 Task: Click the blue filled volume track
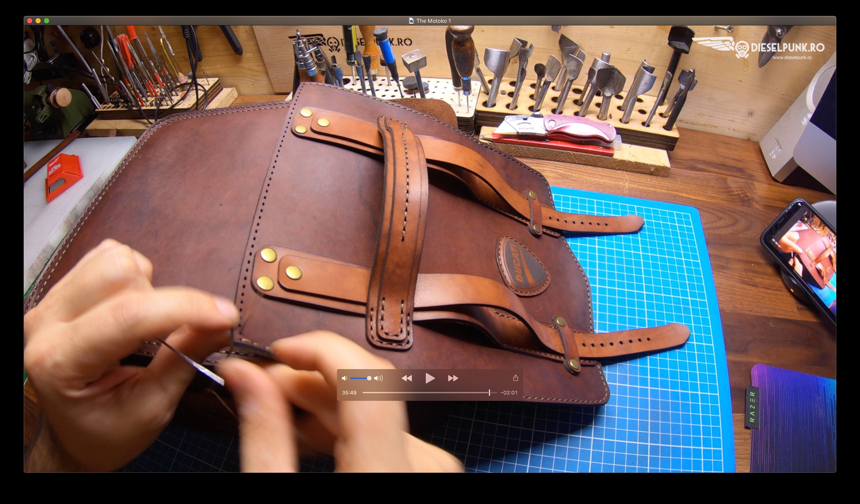tap(358, 378)
